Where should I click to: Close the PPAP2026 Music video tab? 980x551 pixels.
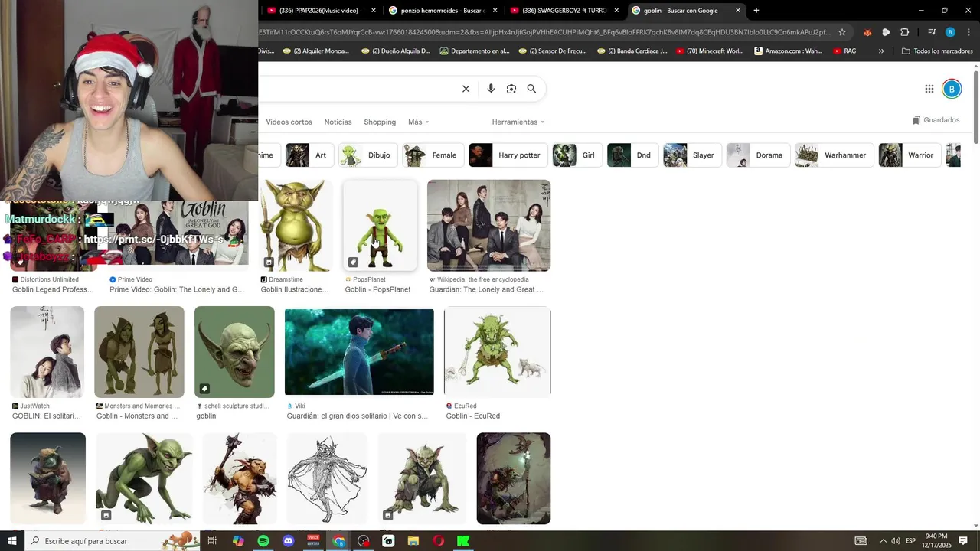(x=374, y=11)
